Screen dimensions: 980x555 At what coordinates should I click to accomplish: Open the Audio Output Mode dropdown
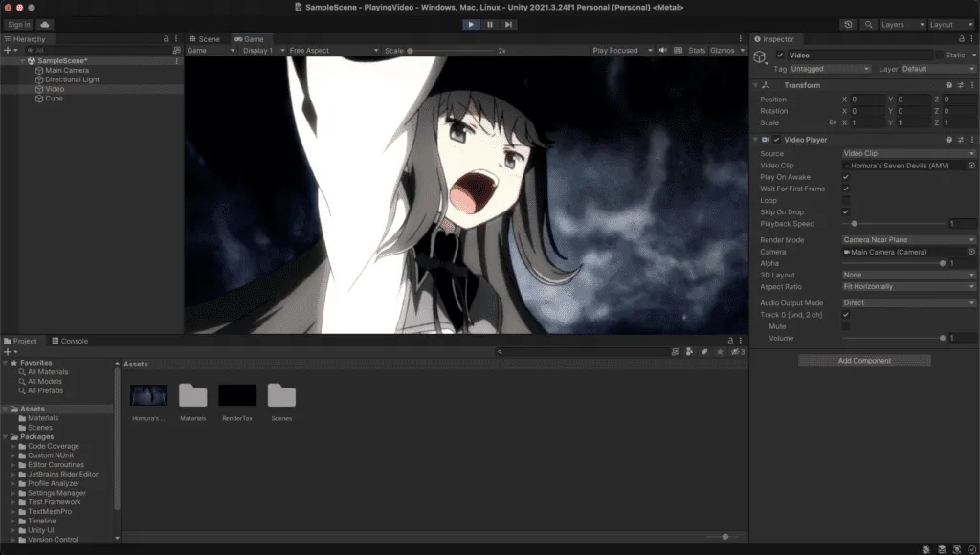[908, 302]
